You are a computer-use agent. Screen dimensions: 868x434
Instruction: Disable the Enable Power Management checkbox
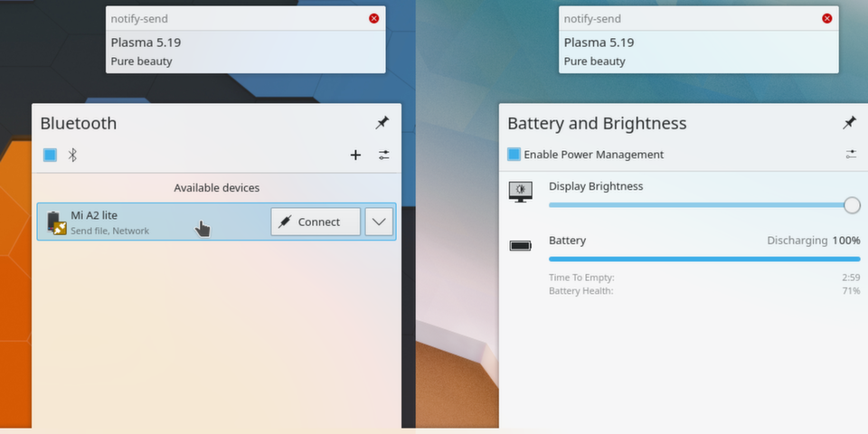click(514, 155)
